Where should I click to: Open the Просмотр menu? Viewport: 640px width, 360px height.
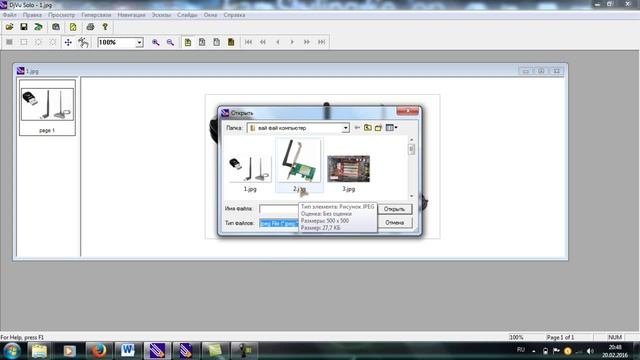(x=61, y=15)
